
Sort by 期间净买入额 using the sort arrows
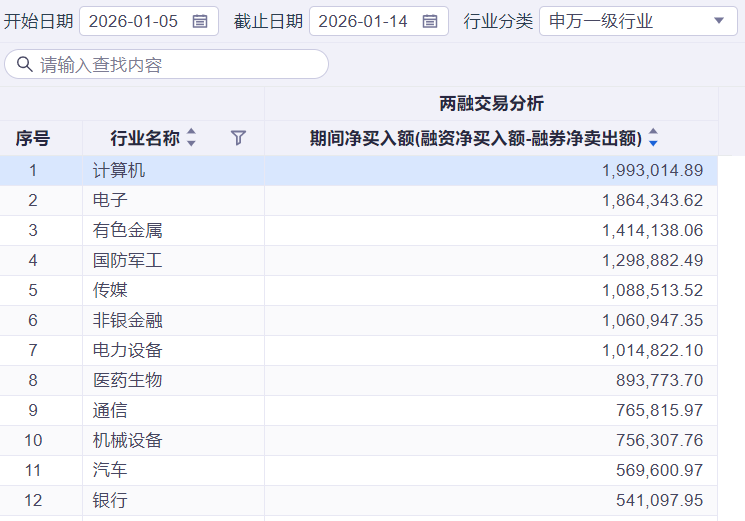tap(653, 137)
